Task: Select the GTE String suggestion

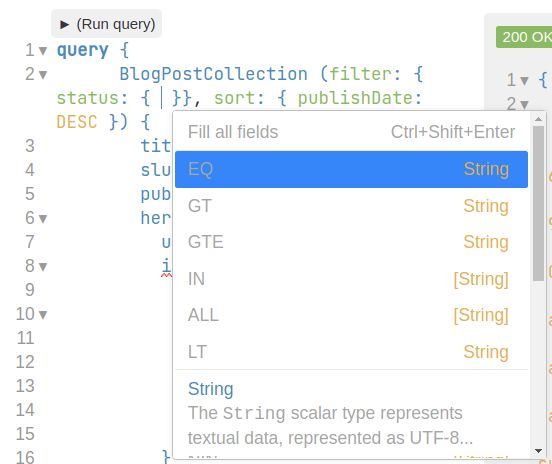Action: (351, 242)
